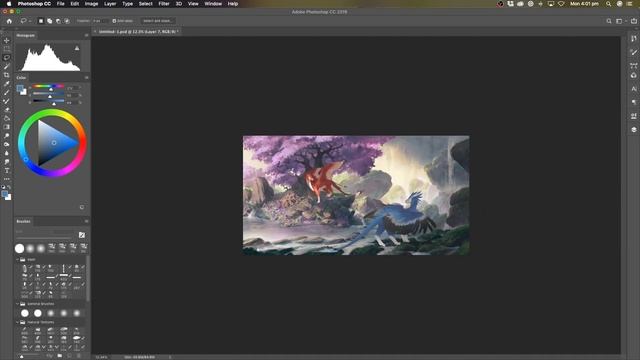The height and width of the screenshot is (360, 640).
Task: Swap foreground and background colors
Action: pos(9,187)
